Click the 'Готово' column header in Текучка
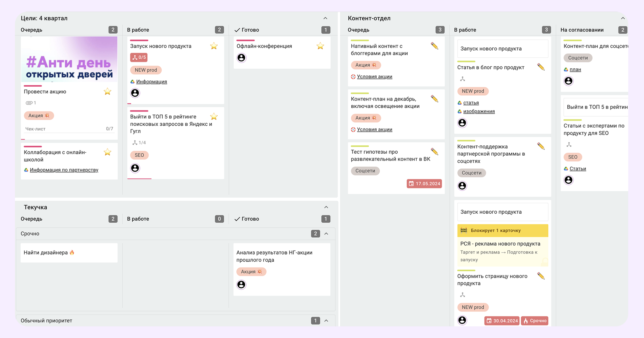Viewport: 644px width, 338px height. [x=250, y=219]
